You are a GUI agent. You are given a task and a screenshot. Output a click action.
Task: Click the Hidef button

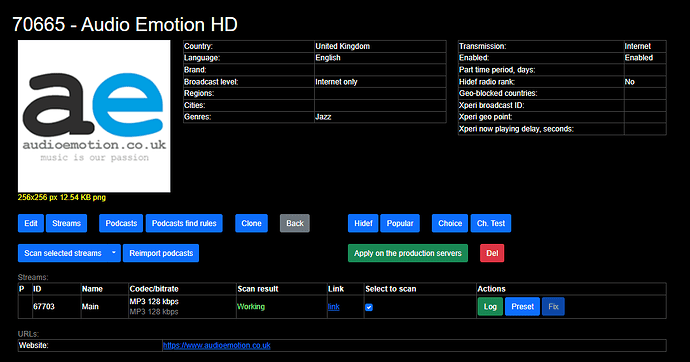point(363,223)
